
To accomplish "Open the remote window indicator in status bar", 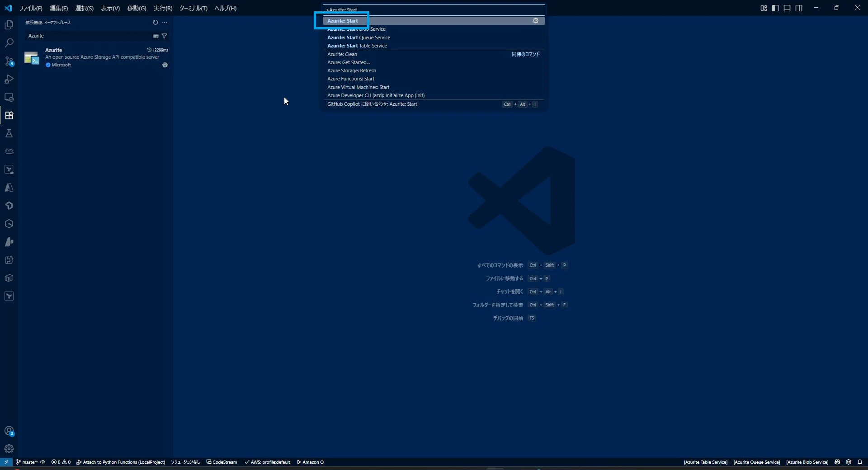I will click(6, 462).
